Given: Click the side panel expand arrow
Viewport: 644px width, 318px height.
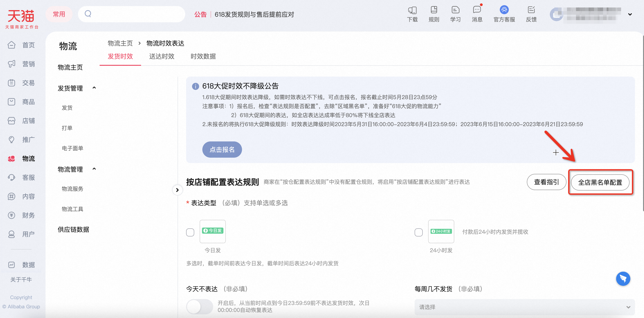Looking at the screenshot, I should point(177,190).
